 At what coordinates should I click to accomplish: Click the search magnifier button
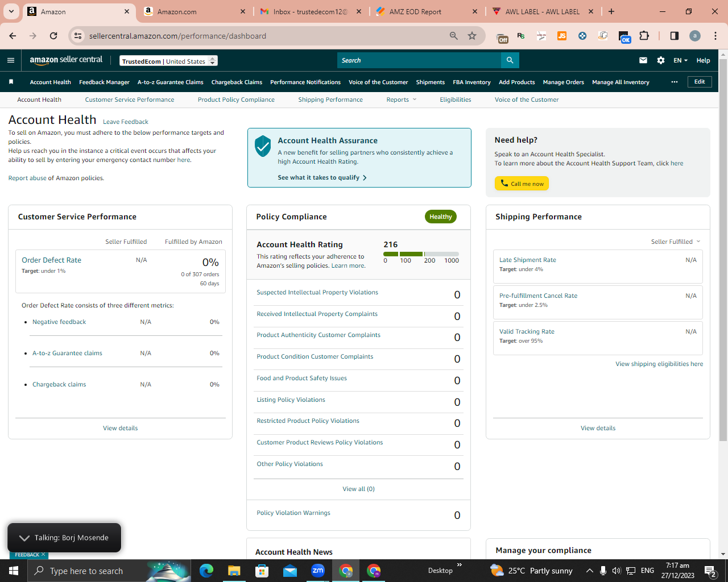point(510,60)
